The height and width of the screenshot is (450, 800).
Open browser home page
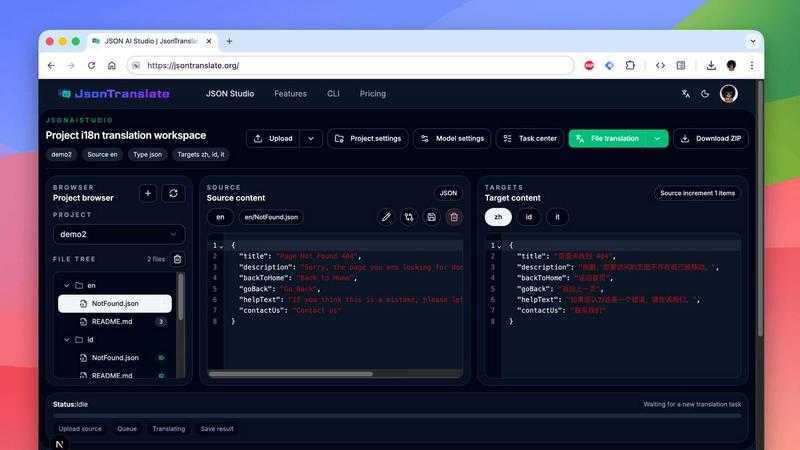click(112, 65)
